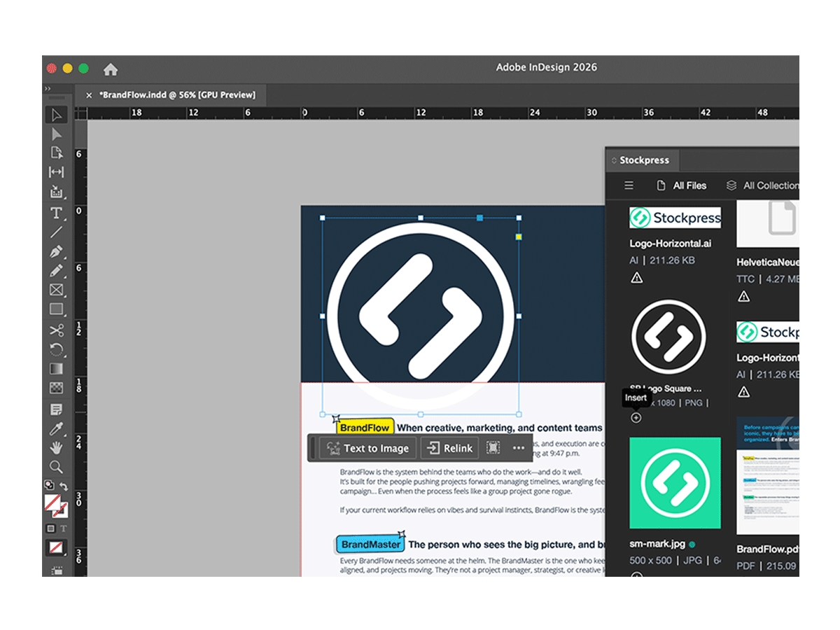Image resolution: width=840 pixels, height=630 pixels.
Task: Click the yellow BrandFlow label on page
Action: [x=365, y=428]
